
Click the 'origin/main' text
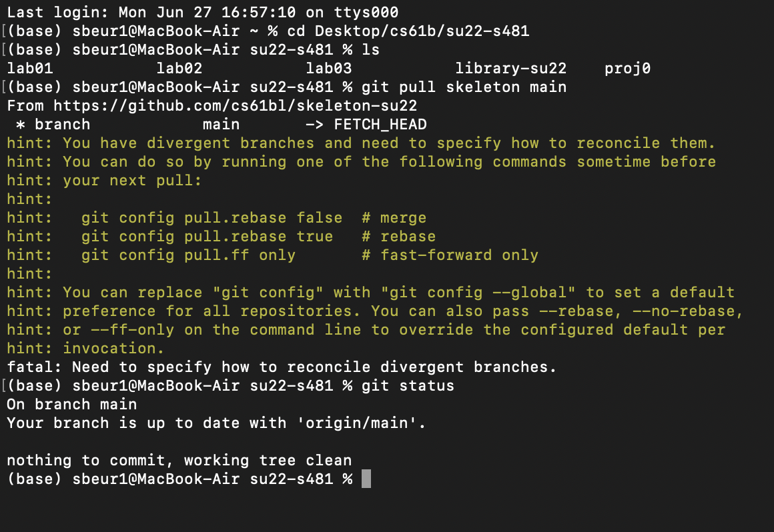[380, 423]
